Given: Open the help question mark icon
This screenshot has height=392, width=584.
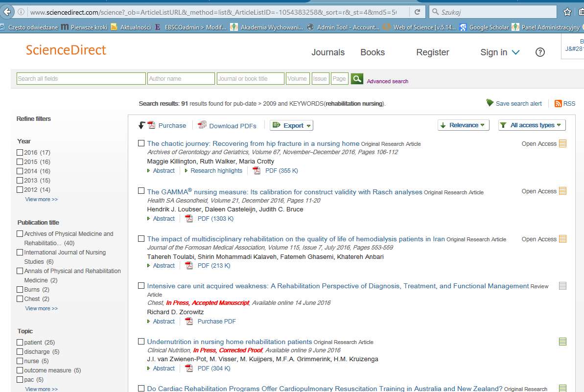Looking at the screenshot, I should (540, 52).
